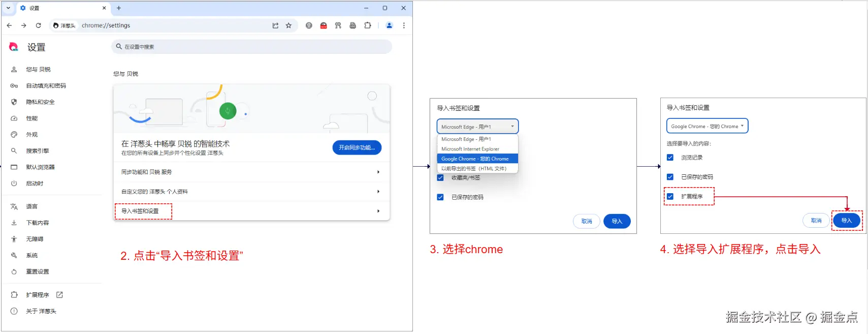Viewport: 868px width, 334px height.
Task: Open the Google Chrome - 您的 Chrome combo box
Action: tap(707, 126)
